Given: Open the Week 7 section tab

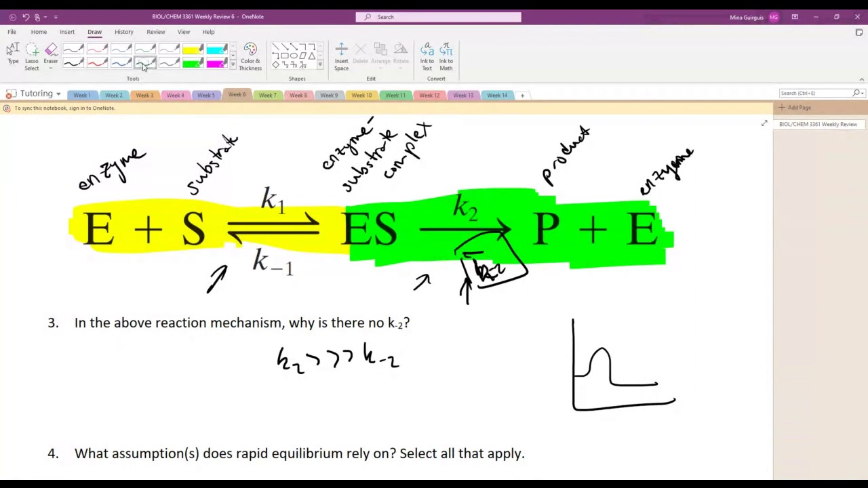Looking at the screenshot, I should pyautogui.click(x=267, y=96).
